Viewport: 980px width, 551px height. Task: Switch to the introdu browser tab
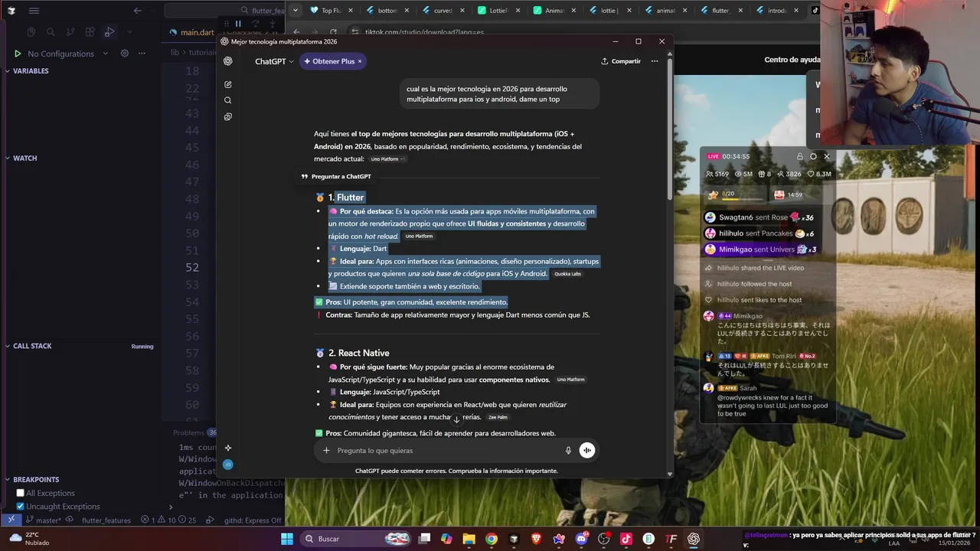[776, 11]
